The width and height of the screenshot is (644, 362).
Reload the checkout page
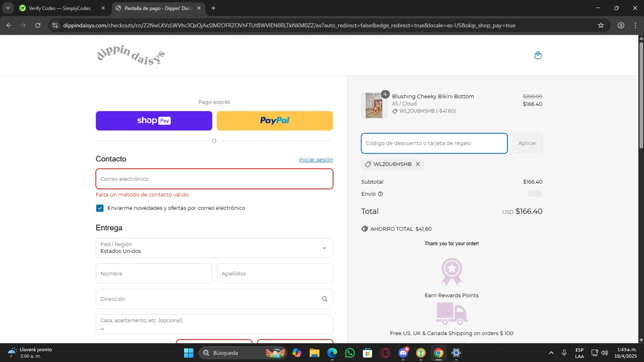[38, 25]
